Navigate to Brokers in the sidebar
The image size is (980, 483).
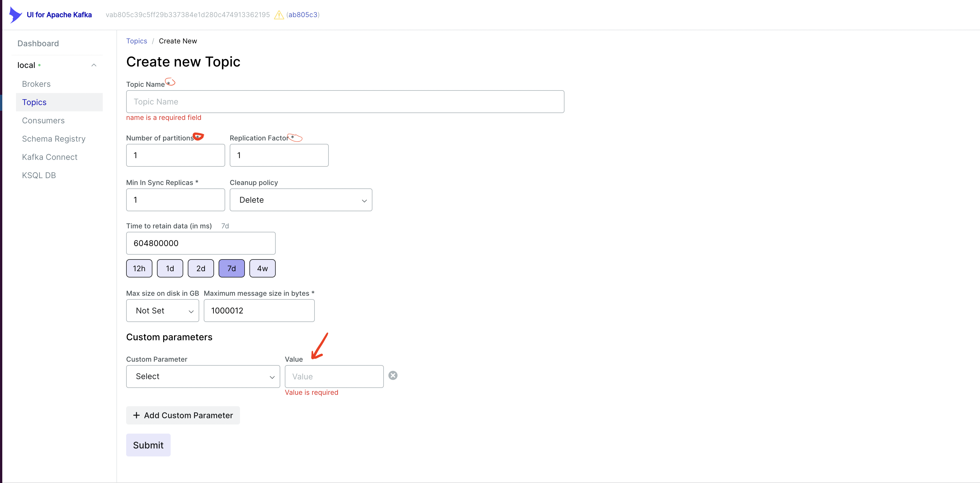point(36,84)
